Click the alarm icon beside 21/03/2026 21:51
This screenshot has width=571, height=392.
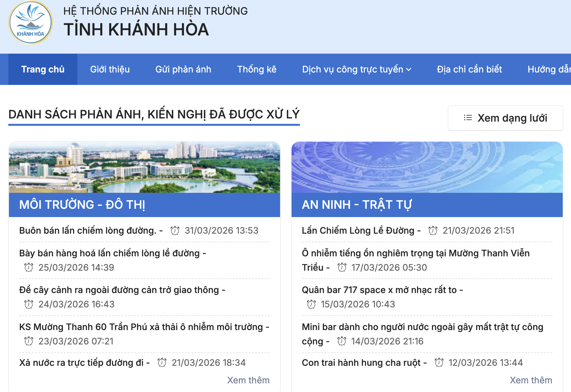(433, 230)
